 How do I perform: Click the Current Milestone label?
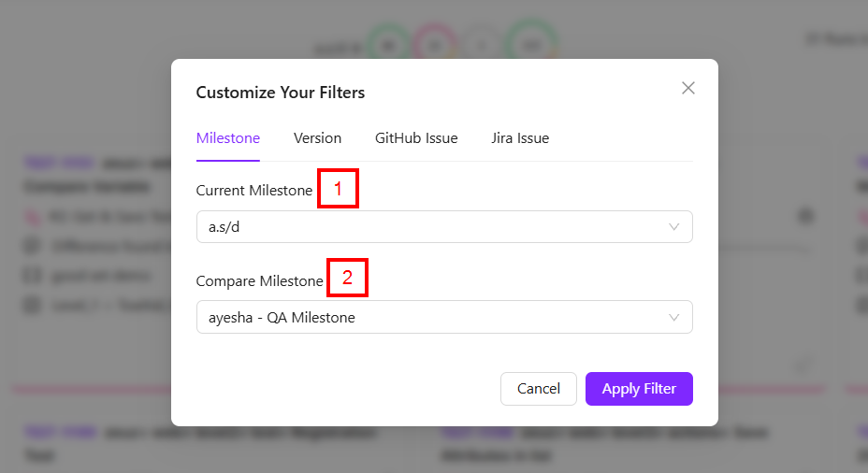tap(253, 191)
